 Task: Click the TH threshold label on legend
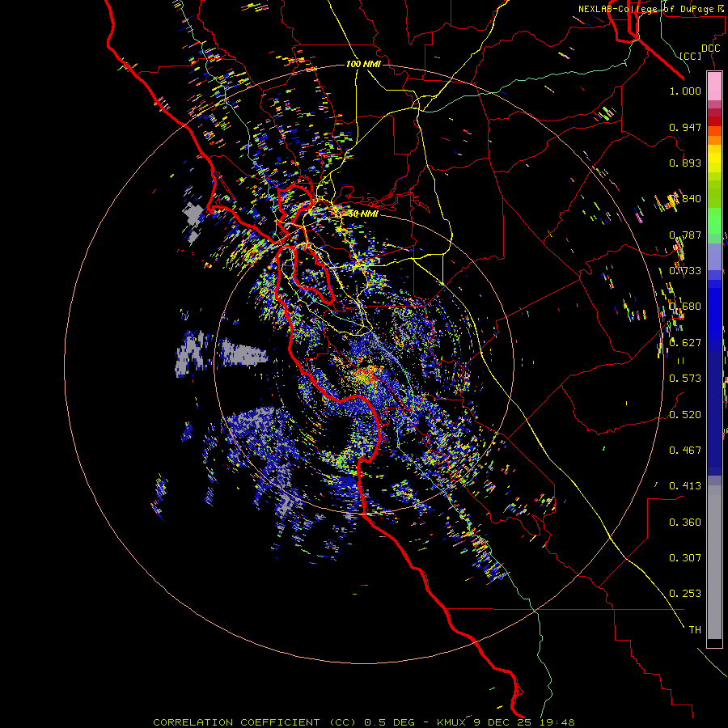(x=695, y=629)
